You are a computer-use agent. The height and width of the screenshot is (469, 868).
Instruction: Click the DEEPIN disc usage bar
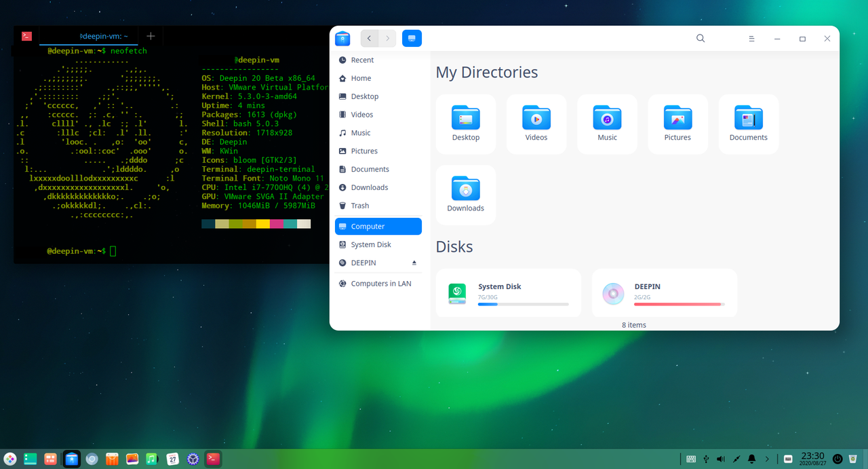click(679, 304)
